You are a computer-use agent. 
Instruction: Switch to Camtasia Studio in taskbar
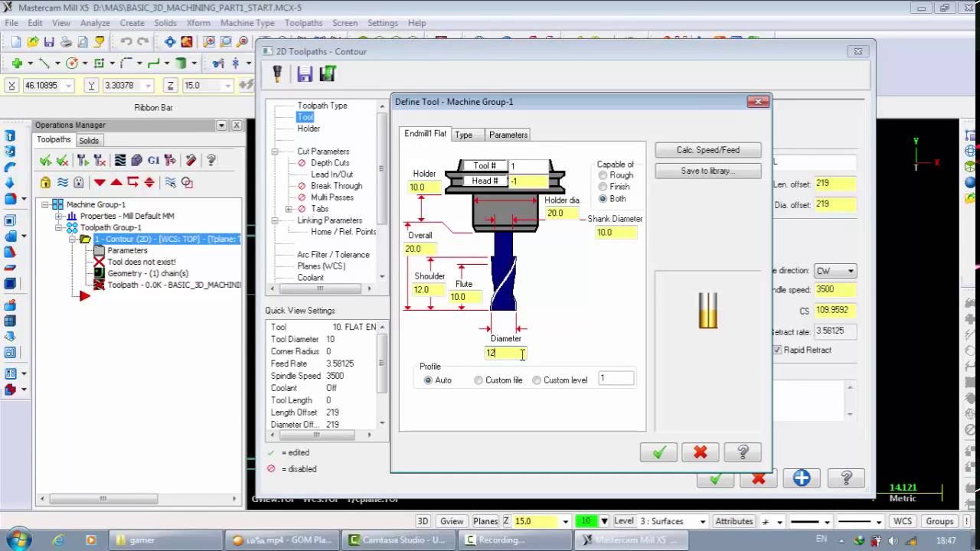pos(399,540)
